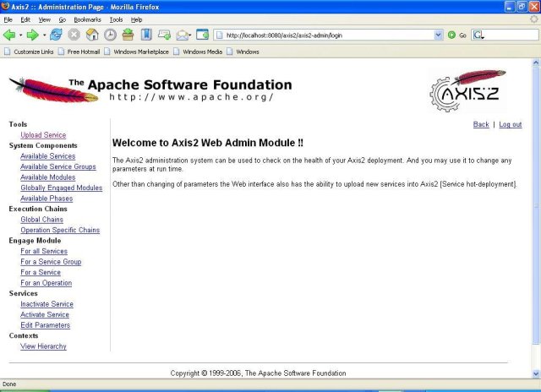Open the Windows bookmark

pos(243,52)
